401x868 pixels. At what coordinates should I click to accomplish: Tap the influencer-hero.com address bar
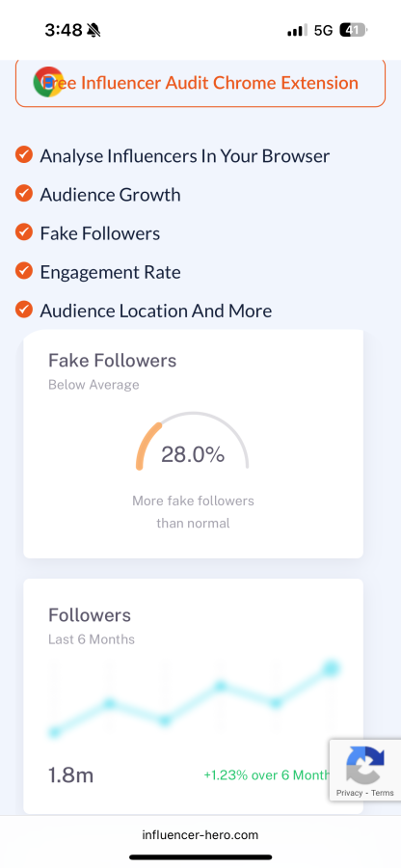200,835
